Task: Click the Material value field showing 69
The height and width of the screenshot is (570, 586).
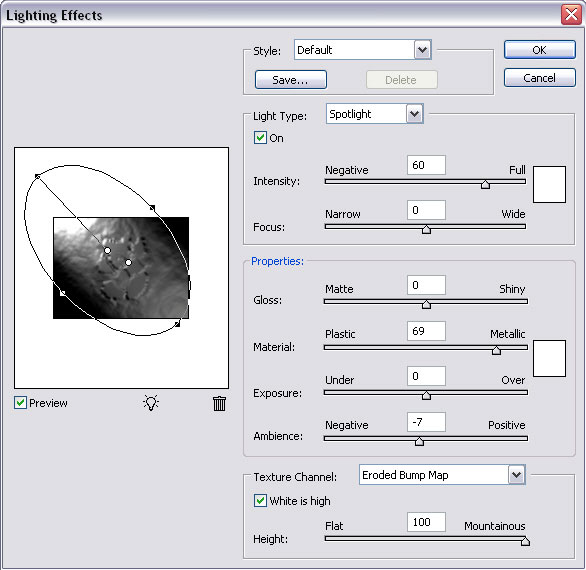Action: pyautogui.click(x=426, y=331)
